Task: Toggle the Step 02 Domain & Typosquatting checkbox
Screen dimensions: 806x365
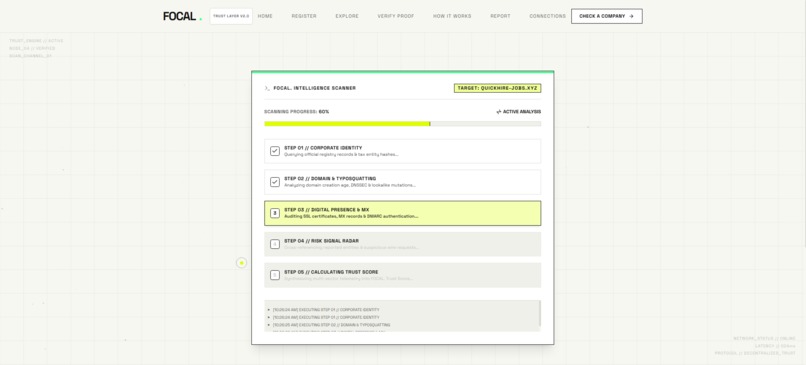Action: coord(275,182)
